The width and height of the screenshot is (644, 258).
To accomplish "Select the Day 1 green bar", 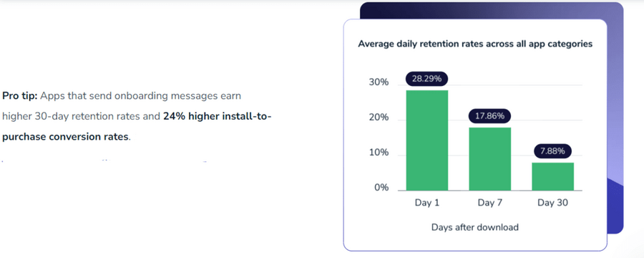I will 427,140.
